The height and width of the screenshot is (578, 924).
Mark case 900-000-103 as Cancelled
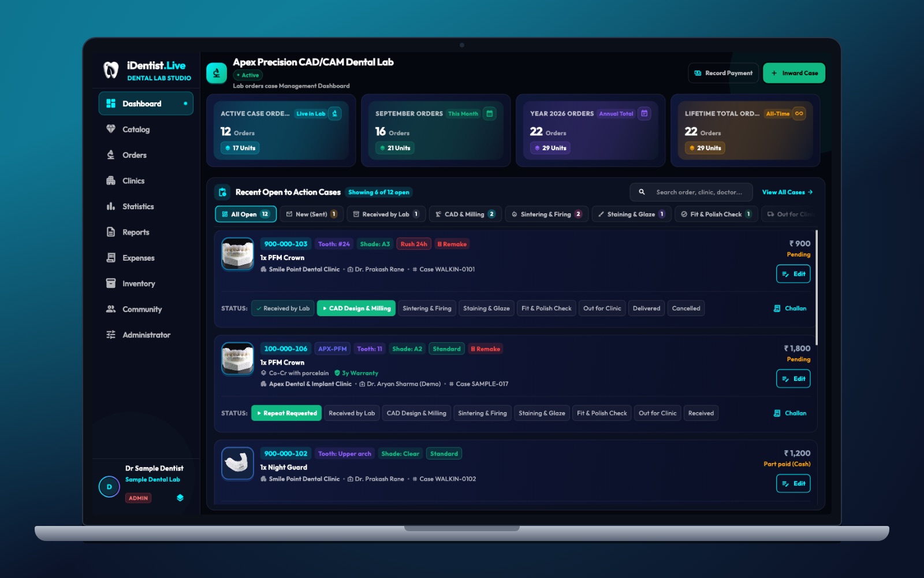point(686,309)
